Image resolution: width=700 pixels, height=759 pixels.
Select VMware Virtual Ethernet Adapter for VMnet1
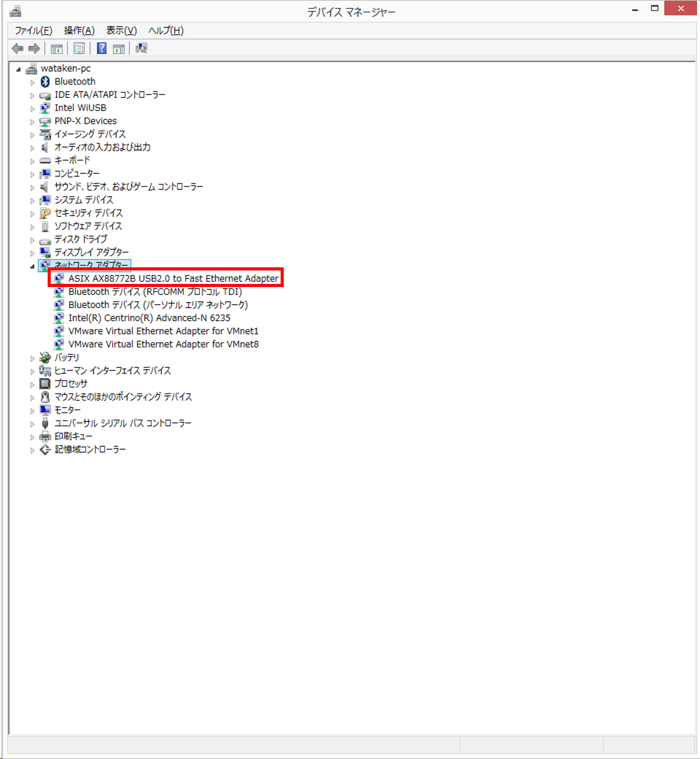163,331
